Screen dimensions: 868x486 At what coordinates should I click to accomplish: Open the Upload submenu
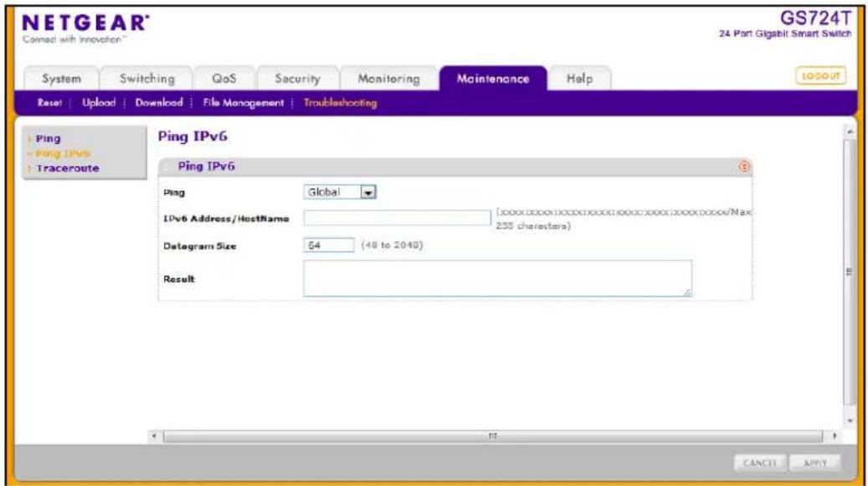tap(99, 103)
